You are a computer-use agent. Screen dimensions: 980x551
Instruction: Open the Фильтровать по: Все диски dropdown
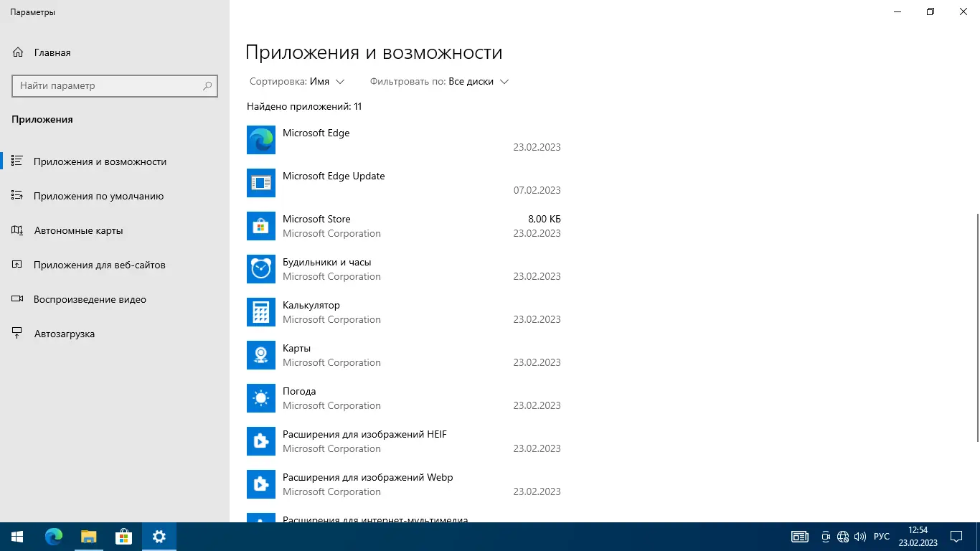pyautogui.click(x=439, y=82)
